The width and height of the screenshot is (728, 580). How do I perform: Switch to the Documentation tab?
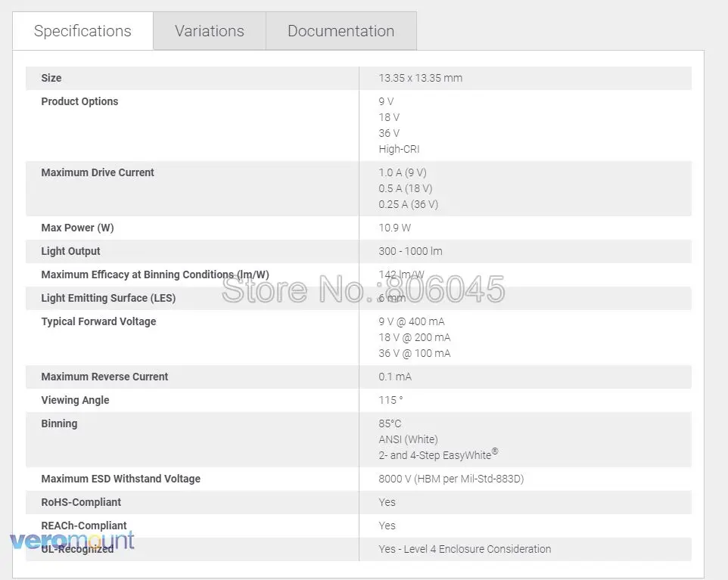pyautogui.click(x=341, y=31)
